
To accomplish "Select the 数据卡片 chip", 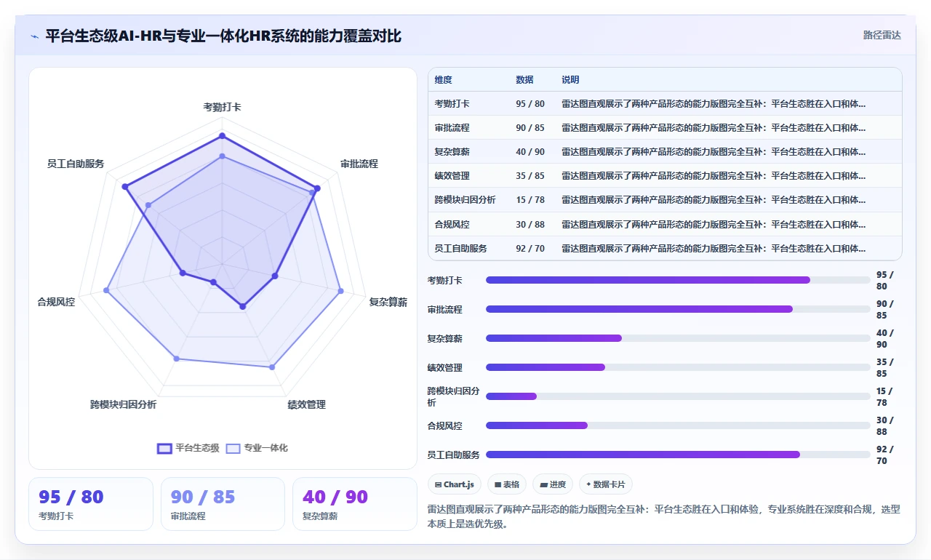I will tap(605, 484).
